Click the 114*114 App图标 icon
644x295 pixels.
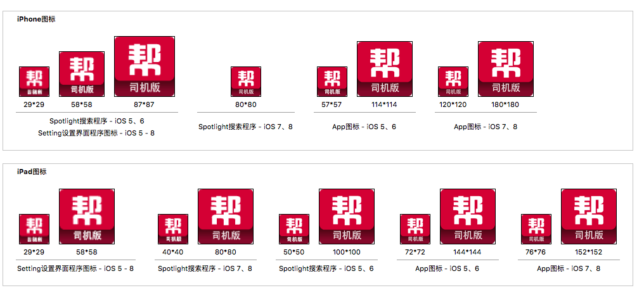[384, 69]
